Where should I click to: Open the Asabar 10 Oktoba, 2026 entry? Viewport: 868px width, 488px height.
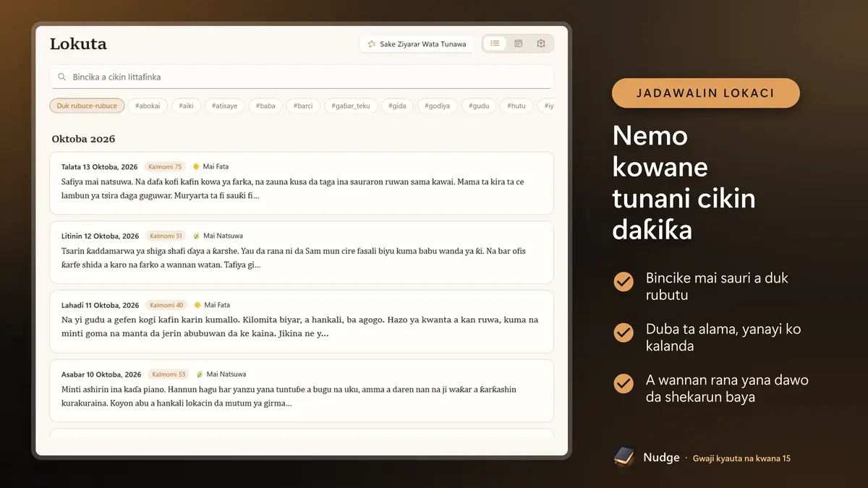coord(302,390)
